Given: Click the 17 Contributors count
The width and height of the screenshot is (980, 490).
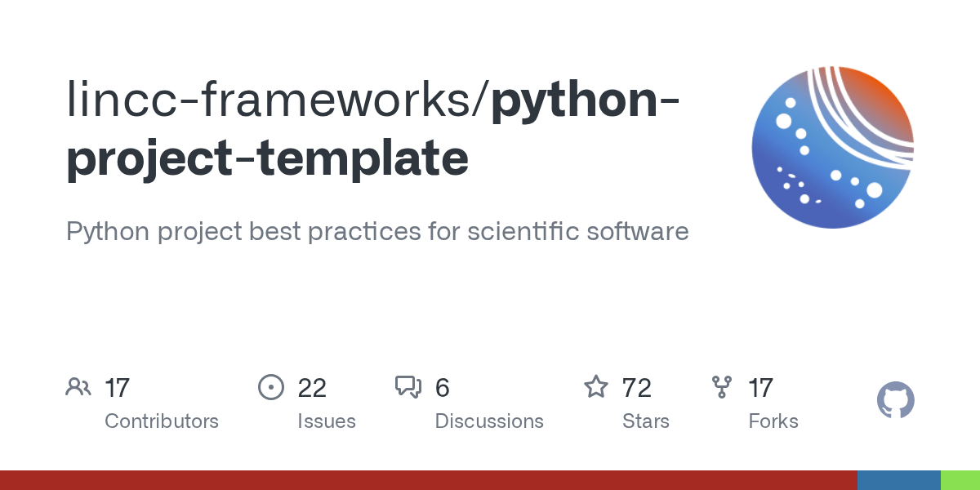Looking at the screenshot, I should (118, 388).
